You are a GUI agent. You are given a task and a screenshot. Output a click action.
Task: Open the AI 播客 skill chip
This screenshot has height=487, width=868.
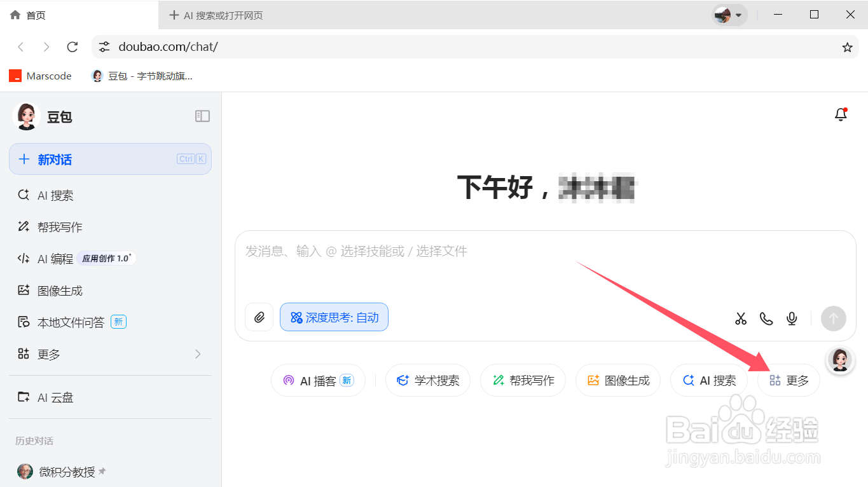coord(318,380)
